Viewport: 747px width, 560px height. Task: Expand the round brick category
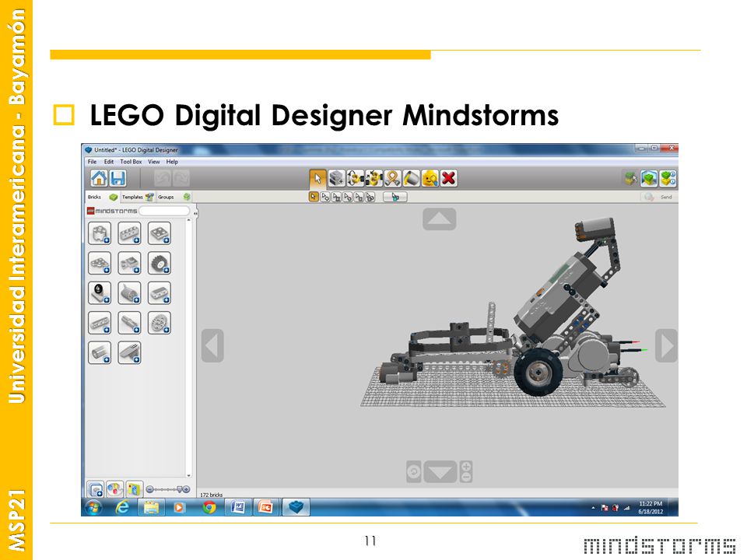coord(100,233)
